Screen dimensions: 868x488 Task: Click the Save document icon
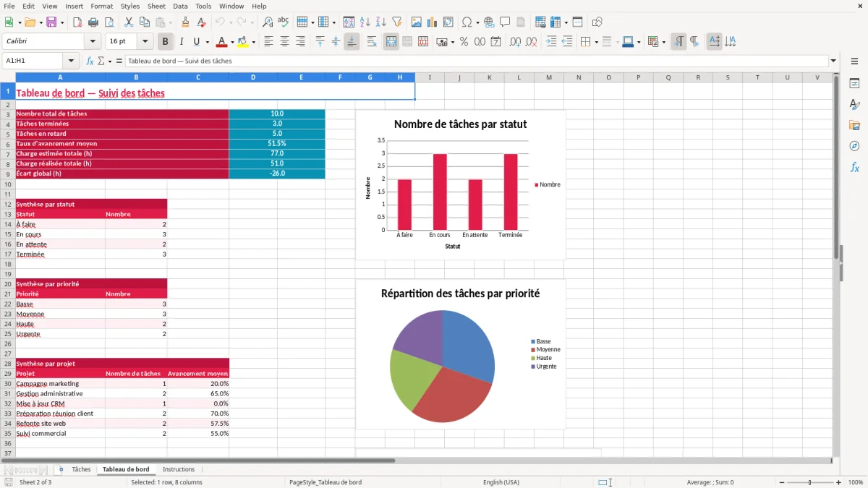pos(51,22)
